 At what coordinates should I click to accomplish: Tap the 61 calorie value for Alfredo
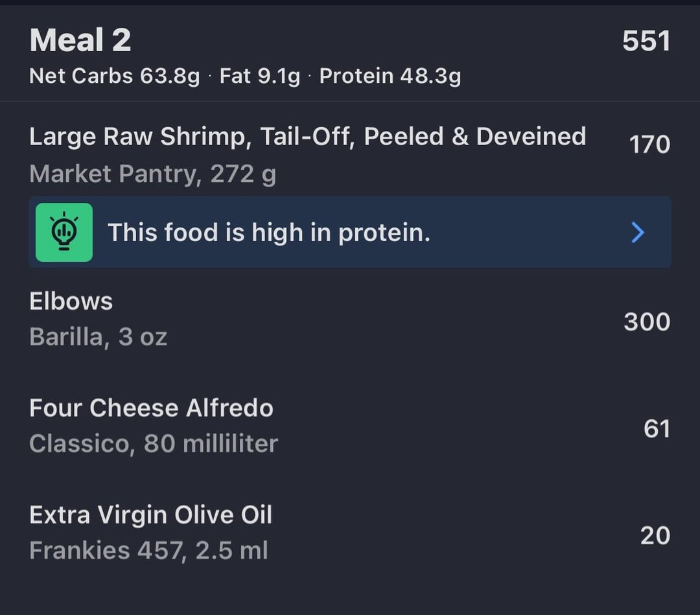[657, 429]
